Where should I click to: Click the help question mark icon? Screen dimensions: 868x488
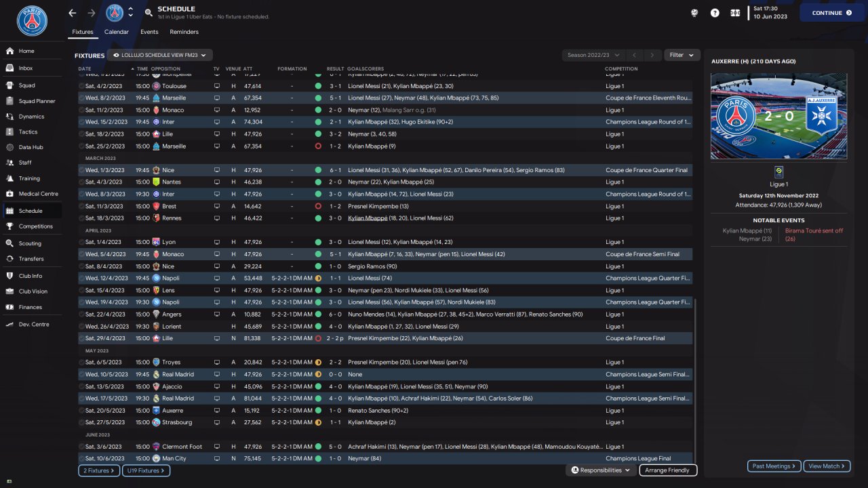tap(715, 13)
